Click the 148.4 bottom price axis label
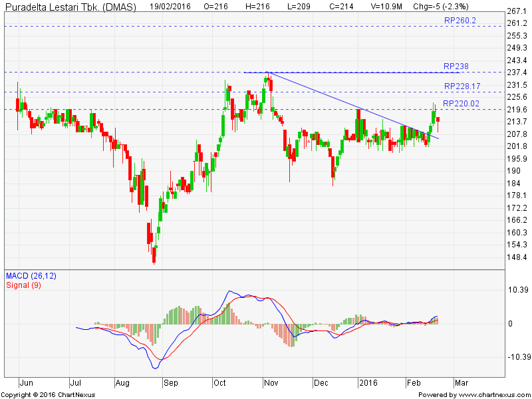 click(517, 257)
